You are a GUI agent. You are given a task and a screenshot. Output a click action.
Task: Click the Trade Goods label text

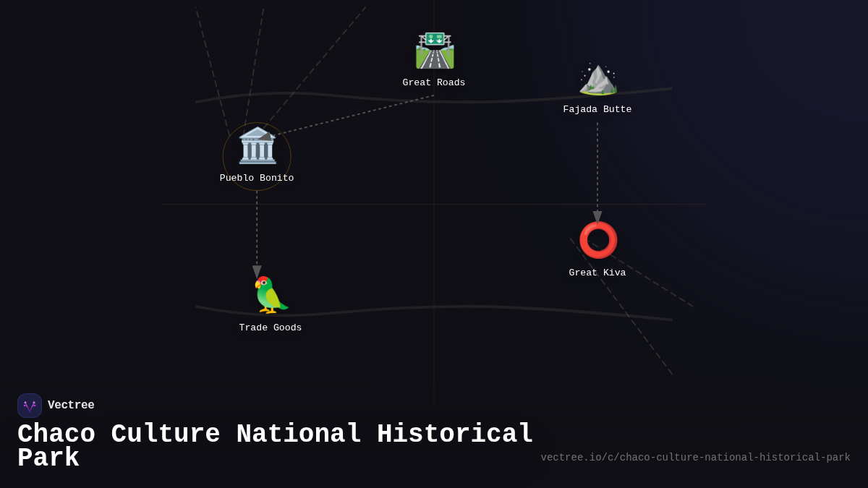tap(271, 327)
